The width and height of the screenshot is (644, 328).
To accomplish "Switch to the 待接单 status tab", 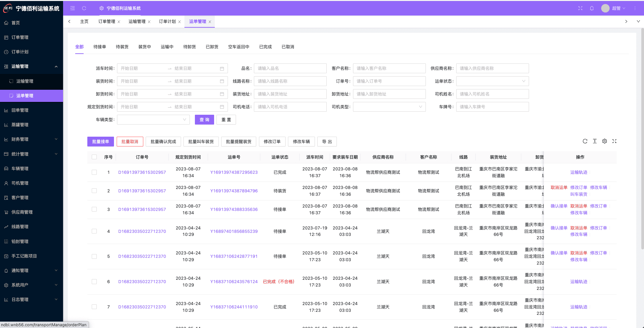I will (99, 47).
